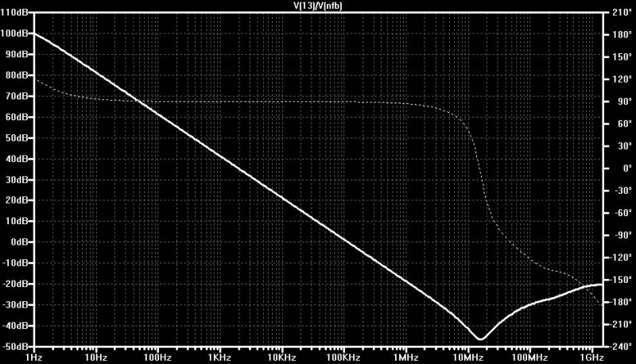Image resolution: width=636 pixels, height=364 pixels.
Task: Click the 100KHz frequency axis label
Action: point(343,358)
